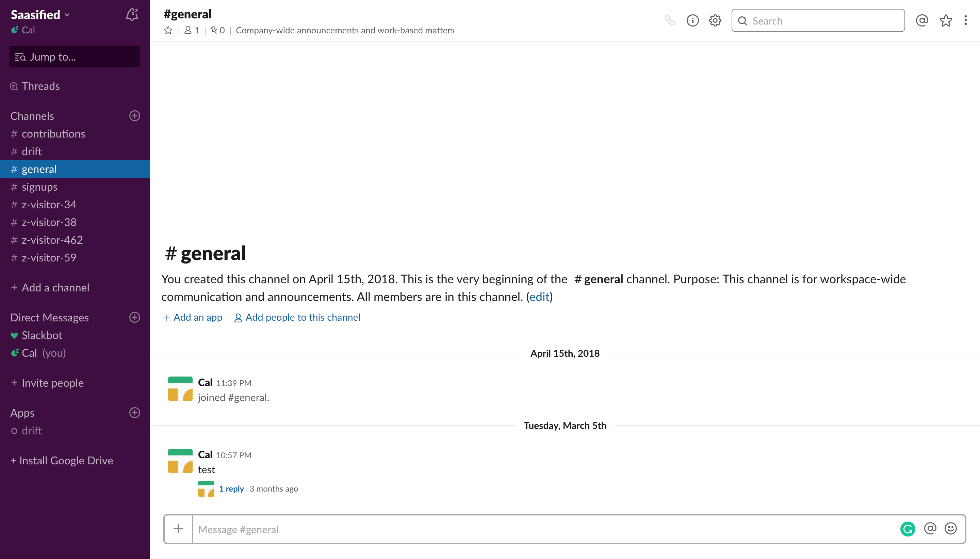This screenshot has height=559, width=980.
Task: Click the Search field
Action: [x=818, y=20]
